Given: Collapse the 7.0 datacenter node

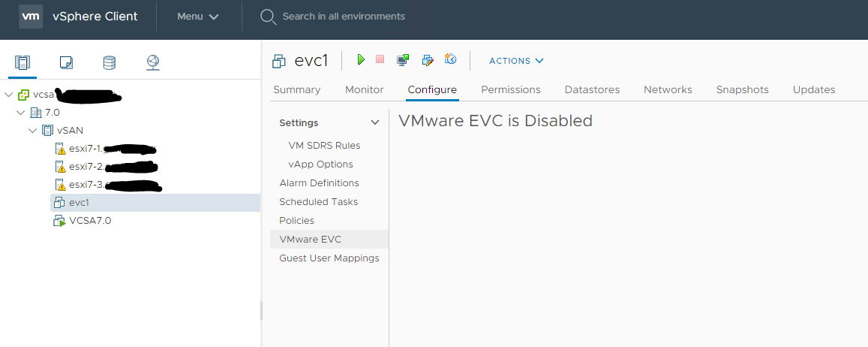Looking at the screenshot, I should point(21,113).
